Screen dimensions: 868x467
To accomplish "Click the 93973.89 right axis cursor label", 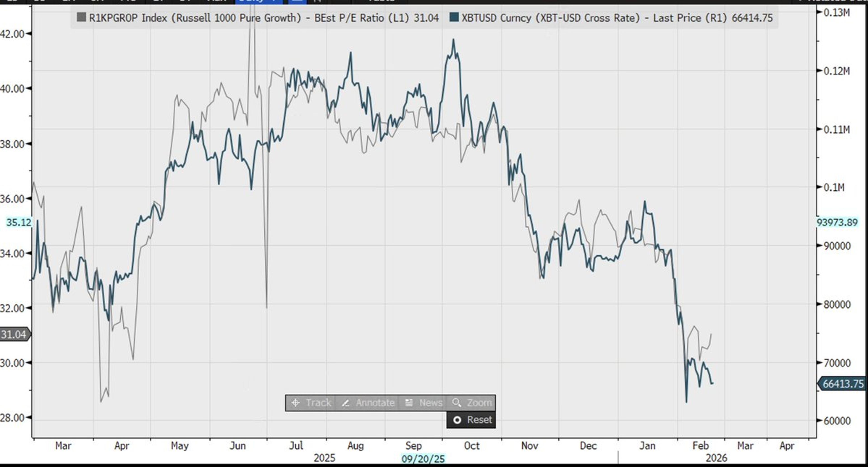I will click(837, 222).
